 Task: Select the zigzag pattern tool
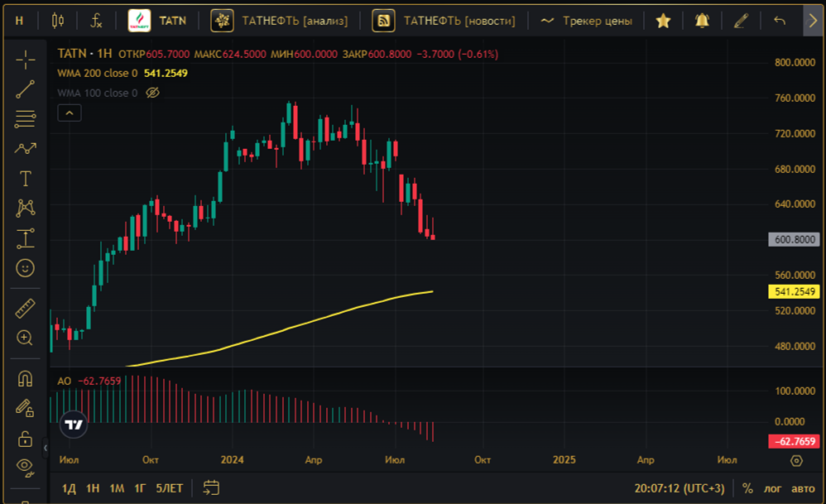coord(26,148)
